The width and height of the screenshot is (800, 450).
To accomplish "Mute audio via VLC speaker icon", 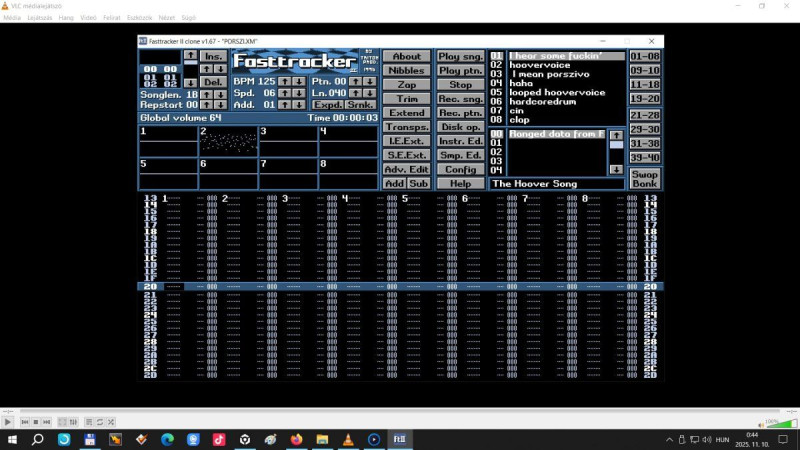I will pyautogui.click(x=761, y=424).
